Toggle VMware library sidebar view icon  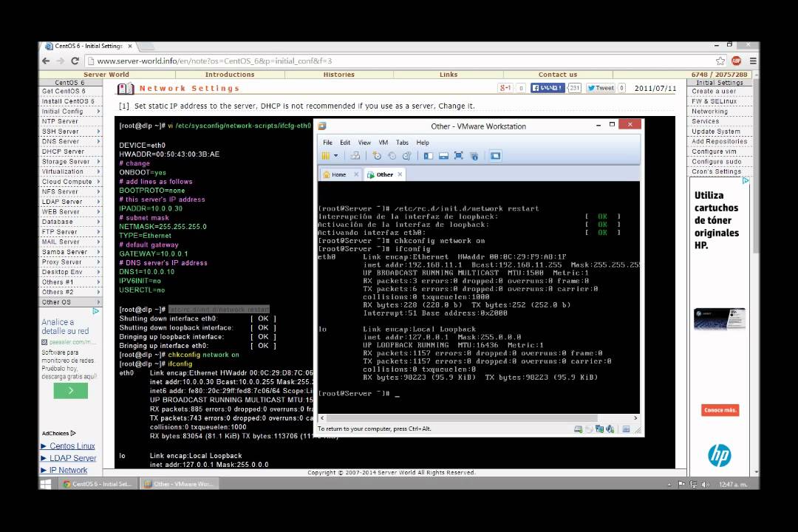(429, 156)
